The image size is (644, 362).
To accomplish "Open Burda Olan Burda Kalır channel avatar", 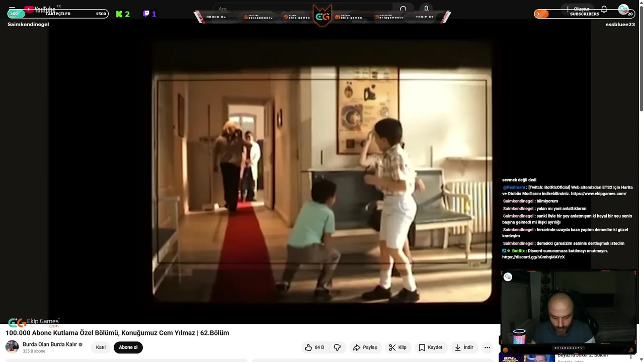I will coord(12,347).
